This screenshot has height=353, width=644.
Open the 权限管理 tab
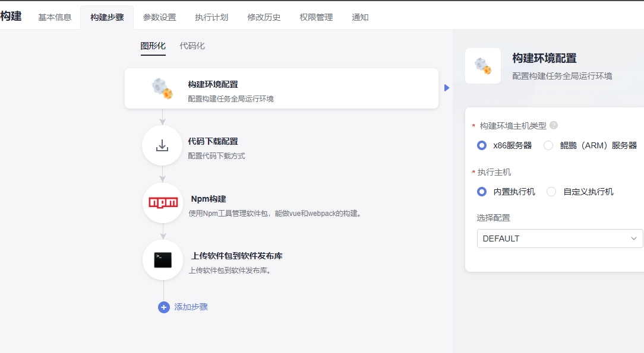[x=316, y=17]
